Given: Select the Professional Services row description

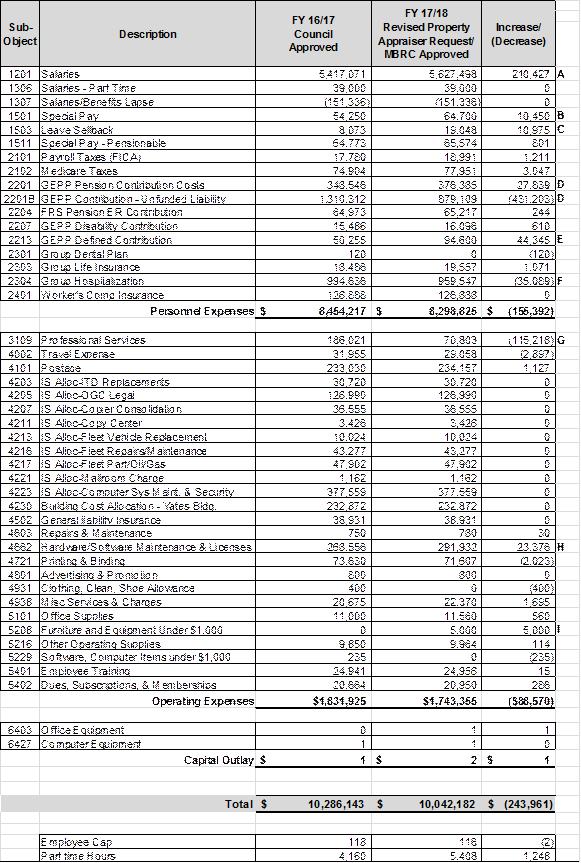Looking at the screenshot, I should [x=147, y=340].
